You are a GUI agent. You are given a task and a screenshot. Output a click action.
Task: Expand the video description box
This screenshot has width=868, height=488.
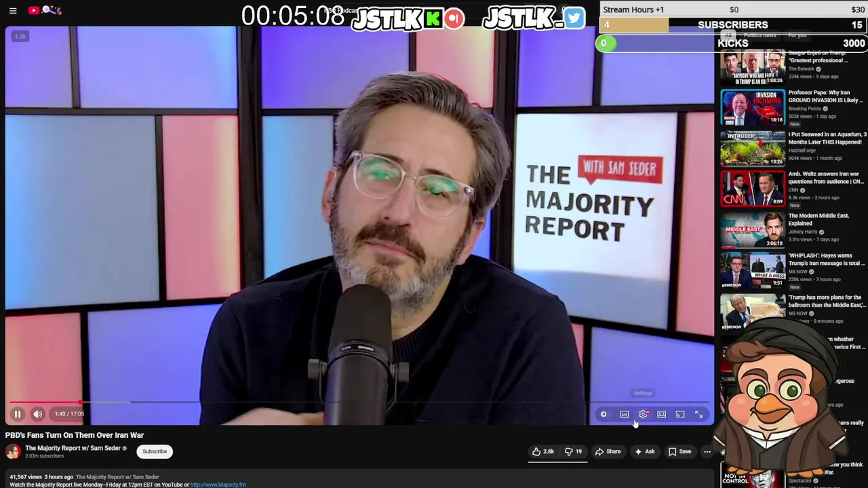click(359, 480)
